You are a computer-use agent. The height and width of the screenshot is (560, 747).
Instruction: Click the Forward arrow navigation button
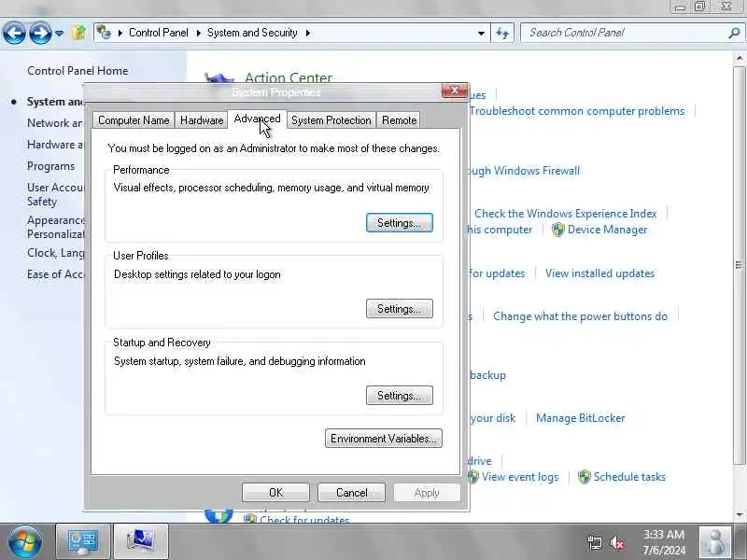tap(40, 34)
